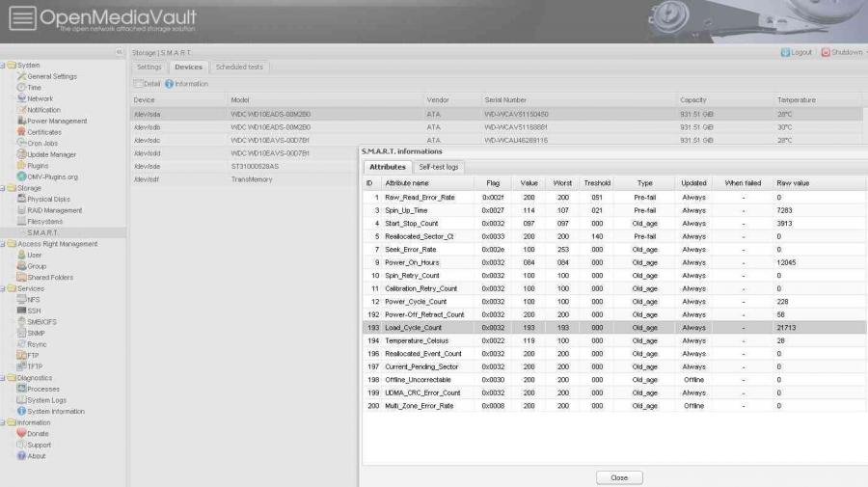Open Update Manager
Screen dimensions: 868x487
pos(51,154)
